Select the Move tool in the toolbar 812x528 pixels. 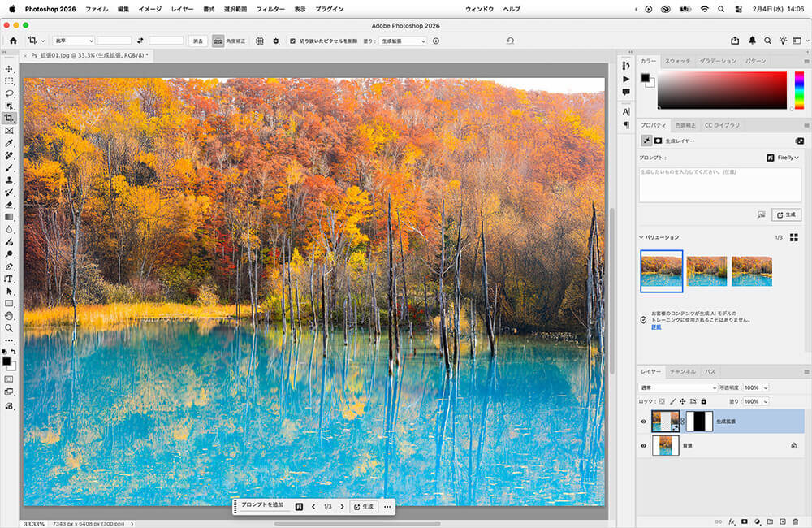(9, 69)
